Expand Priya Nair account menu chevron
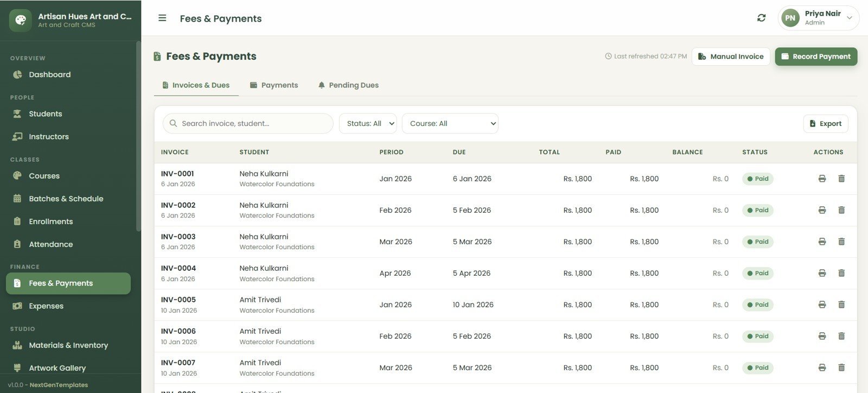The image size is (868, 393). click(850, 18)
